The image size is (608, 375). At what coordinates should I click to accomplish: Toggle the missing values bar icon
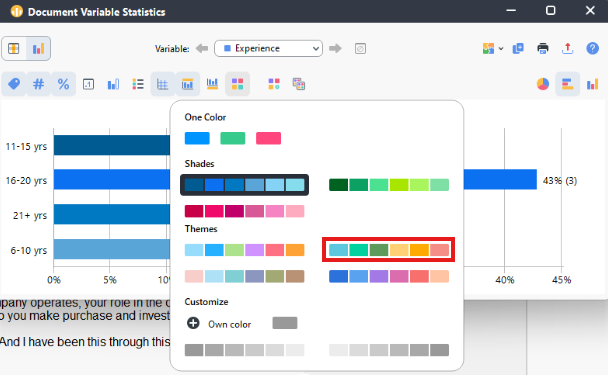point(113,84)
